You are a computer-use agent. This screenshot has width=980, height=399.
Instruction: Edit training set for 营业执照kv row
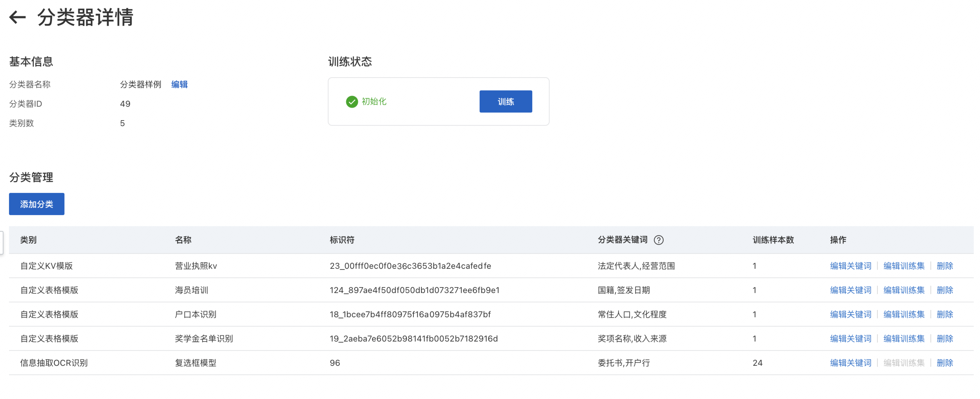pos(904,266)
